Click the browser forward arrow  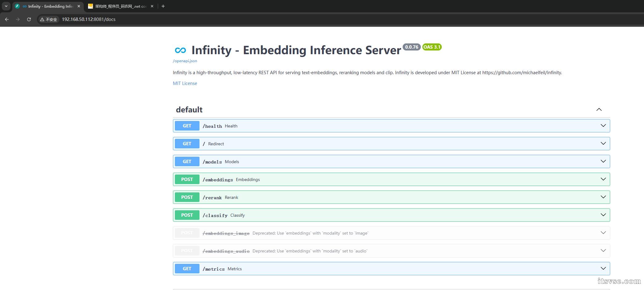tap(18, 19)
